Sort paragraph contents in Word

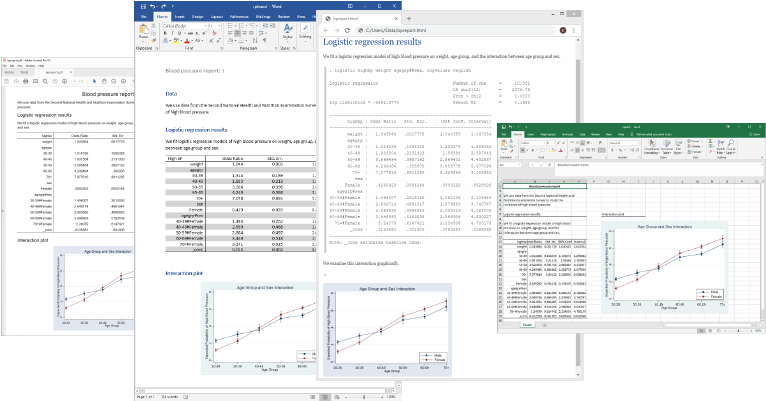[x=255, y=41]
